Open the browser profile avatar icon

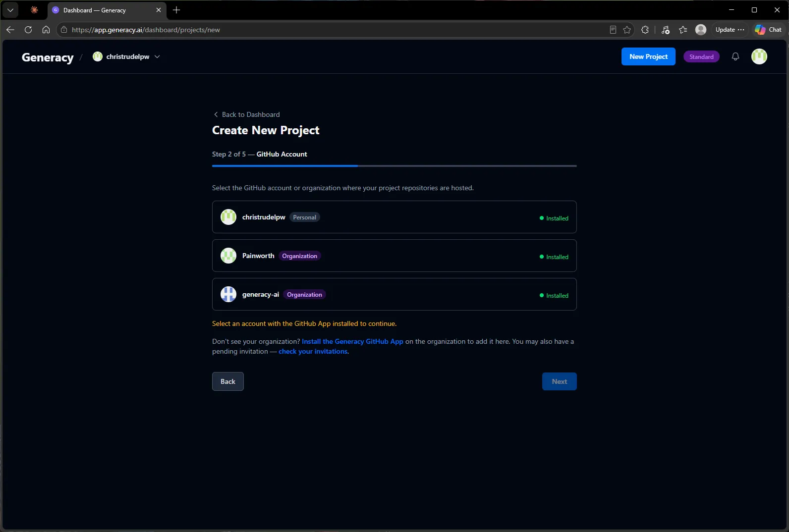coord(701,30)
